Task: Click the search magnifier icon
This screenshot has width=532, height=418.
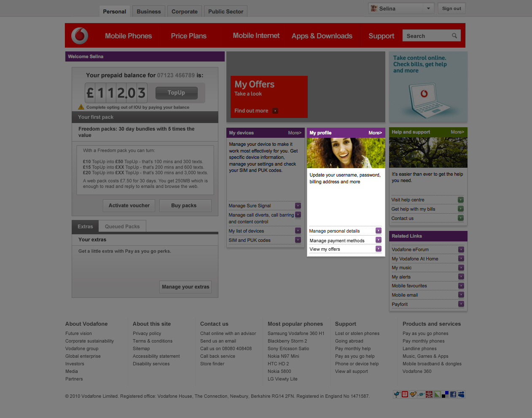Action: [x=454, y=36]
